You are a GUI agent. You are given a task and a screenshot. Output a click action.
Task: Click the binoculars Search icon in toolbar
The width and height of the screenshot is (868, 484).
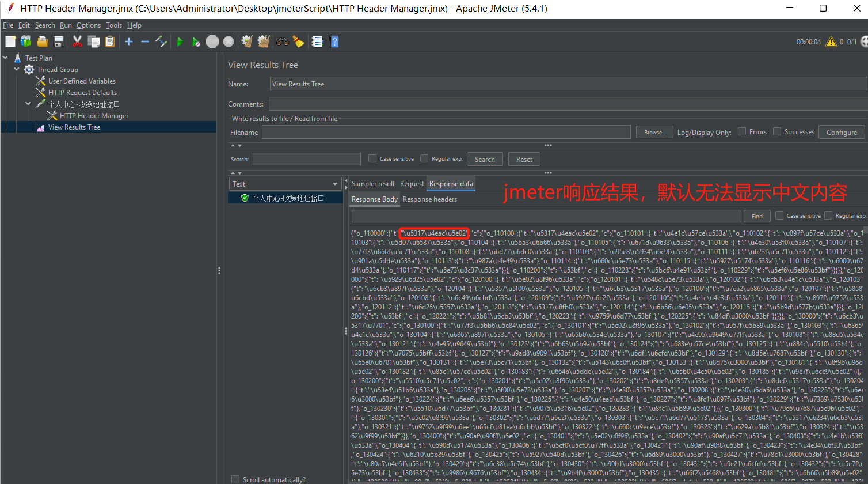click(282, 41)
